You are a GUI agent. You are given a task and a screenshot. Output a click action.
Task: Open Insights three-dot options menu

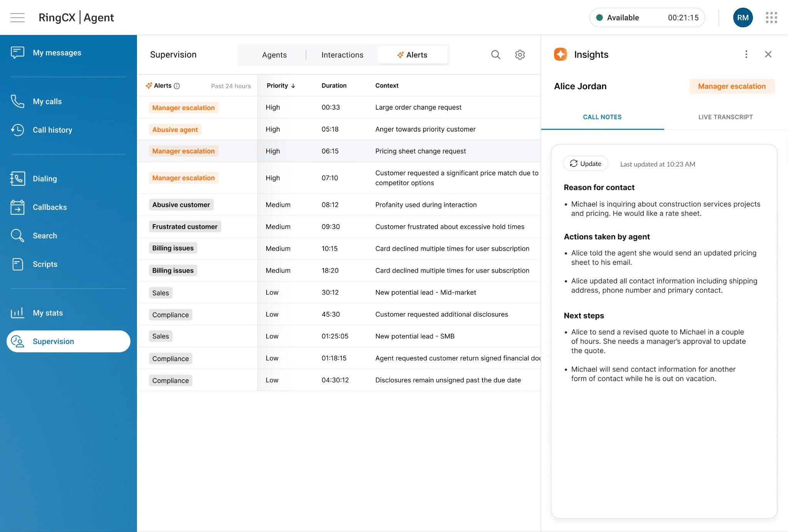746,54
